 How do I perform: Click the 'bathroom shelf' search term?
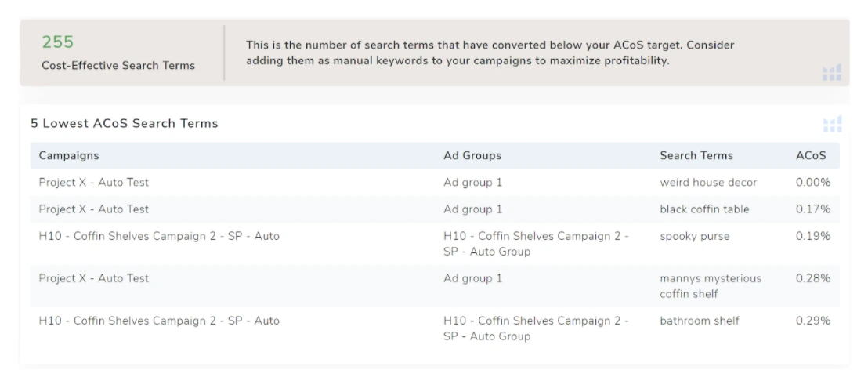point(700,321)
